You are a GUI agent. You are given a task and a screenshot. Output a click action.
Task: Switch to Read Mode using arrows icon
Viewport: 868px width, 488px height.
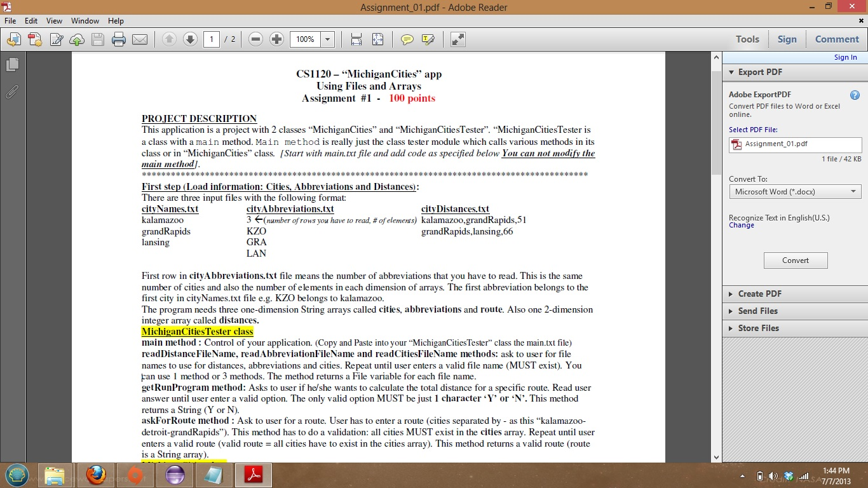tap(458, 39)
